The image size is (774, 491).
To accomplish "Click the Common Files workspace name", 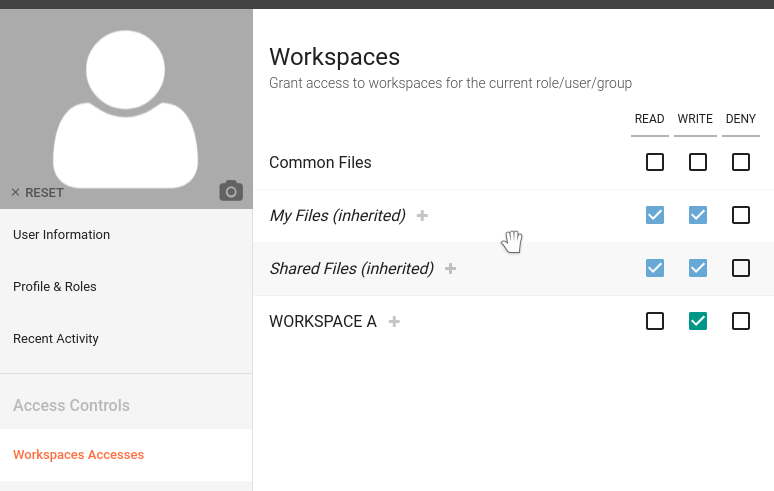I will pos(320,162).
